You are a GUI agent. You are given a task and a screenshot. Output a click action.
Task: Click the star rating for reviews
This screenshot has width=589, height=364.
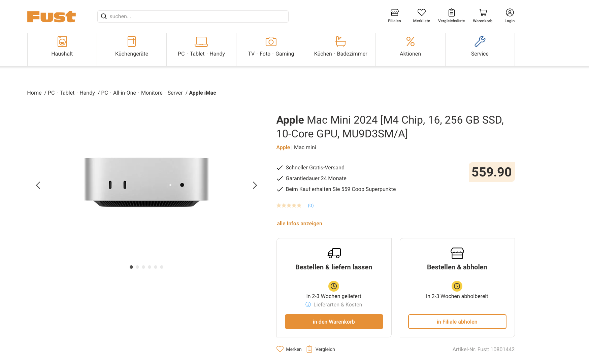tap(289, 205)
